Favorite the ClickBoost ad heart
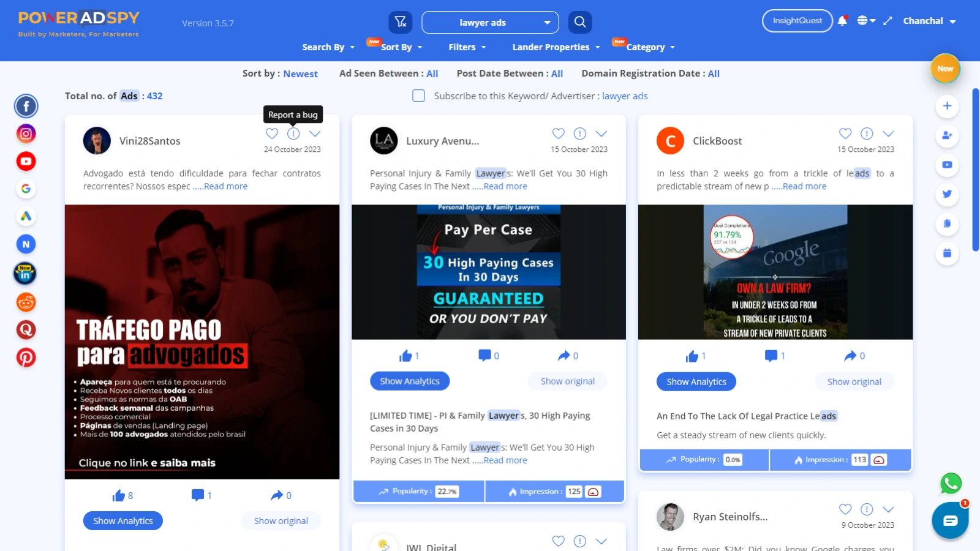The height and width of the screenshot is (551, 980). coord(845,133)
